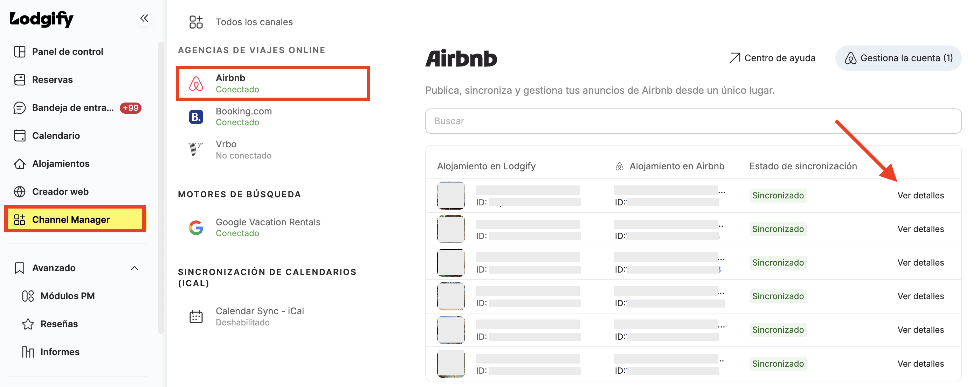980x387 pixels.
Task: Open the Panel de control icon
Action: pyautogui.click(x=19, y=52)
